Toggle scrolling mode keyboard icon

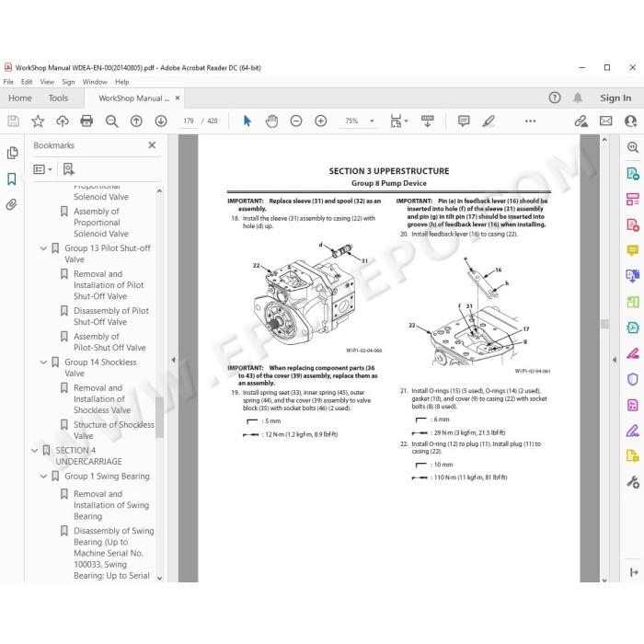coord(427,121)
